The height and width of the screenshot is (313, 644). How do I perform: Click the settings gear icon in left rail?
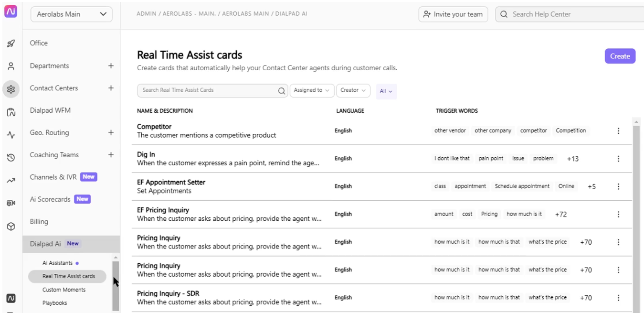click(x=11, y=89)
